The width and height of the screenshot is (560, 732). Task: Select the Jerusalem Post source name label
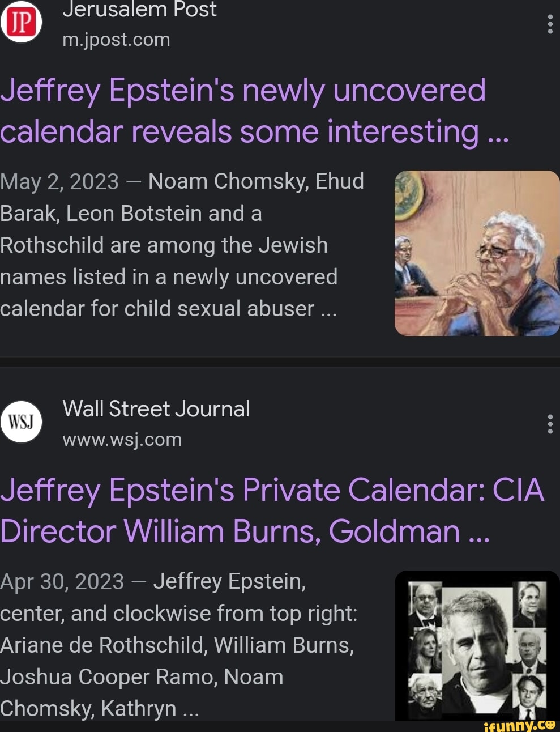coord(140,9)
